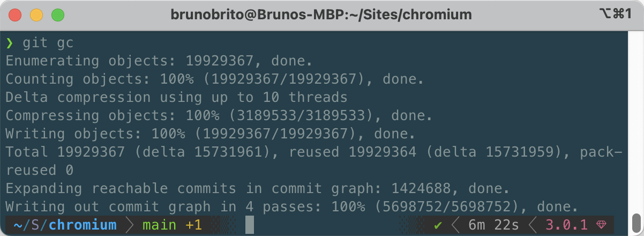Close the terminal window with red button
Viewport: 644px width, 236px height.
[16, 15]
